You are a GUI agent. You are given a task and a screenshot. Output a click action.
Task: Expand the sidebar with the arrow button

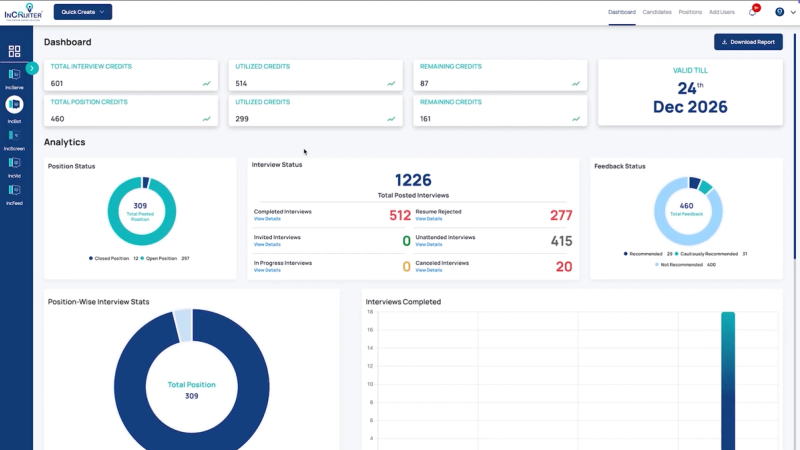pos(32,68)
